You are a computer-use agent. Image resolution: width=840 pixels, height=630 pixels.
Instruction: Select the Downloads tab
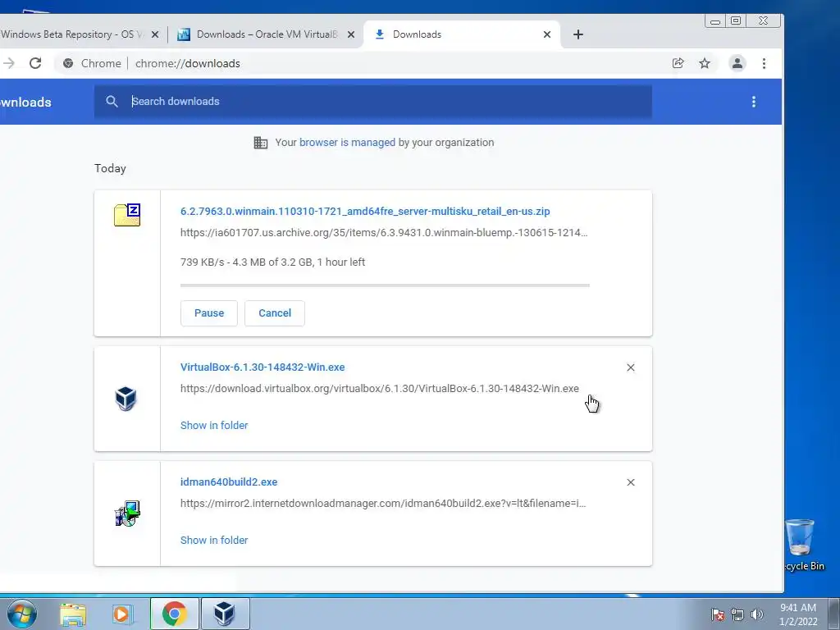(461, 34)
